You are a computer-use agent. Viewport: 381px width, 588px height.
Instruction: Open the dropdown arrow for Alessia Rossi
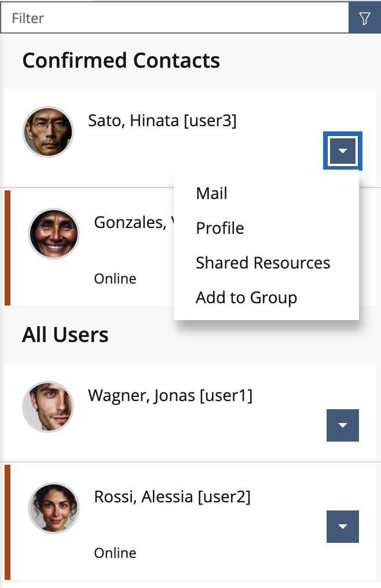(x=343, y=526)
